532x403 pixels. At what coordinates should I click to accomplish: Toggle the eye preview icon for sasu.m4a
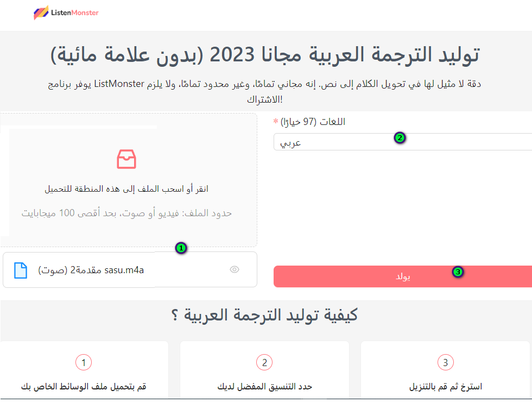click(x=235, y=269)
